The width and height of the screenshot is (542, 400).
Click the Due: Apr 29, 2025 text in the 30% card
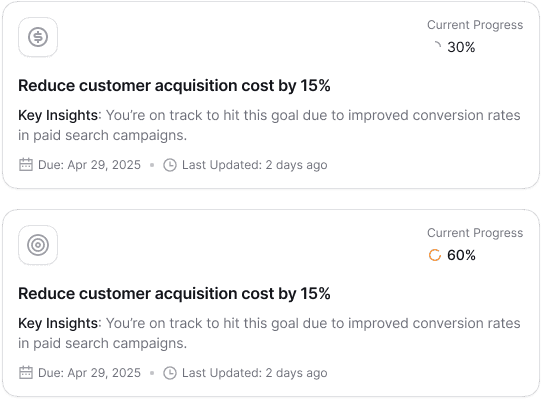pyautogui.click(x=90, y=165)
